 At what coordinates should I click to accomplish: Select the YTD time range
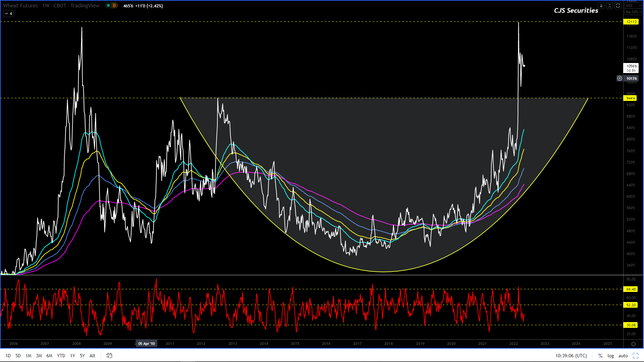[x=61, y=356]
